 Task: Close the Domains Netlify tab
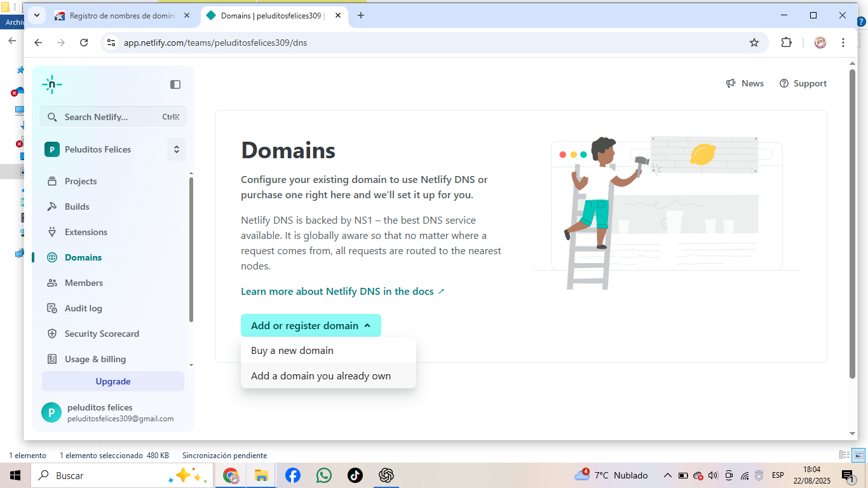pos(338,16)
